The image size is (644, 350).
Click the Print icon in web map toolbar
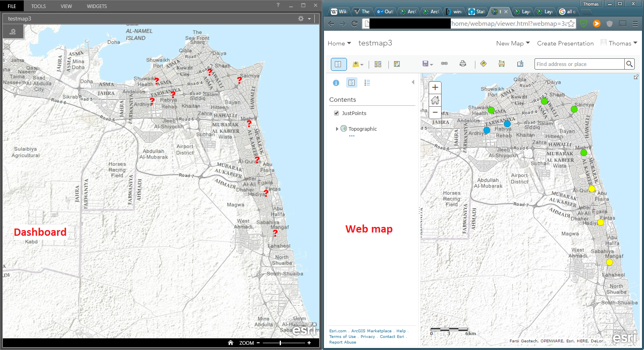click(463, 64)
